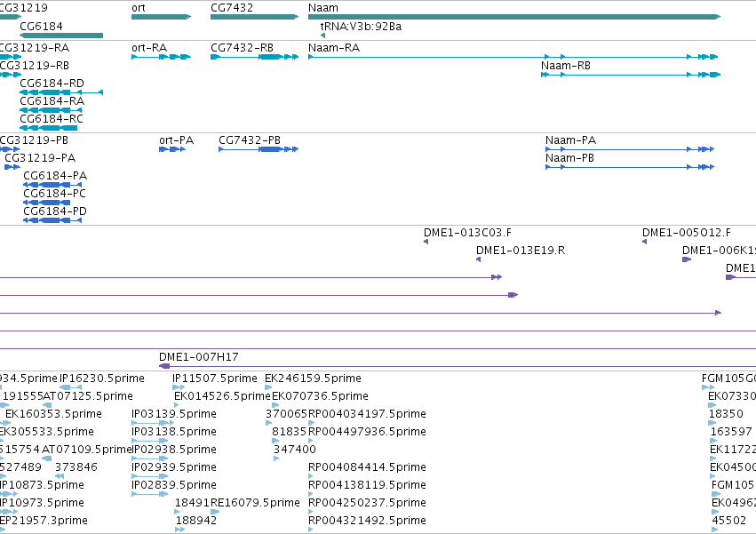Click the CG6184-RD transcript label
The image size is (756, 534).
point(52,84)
